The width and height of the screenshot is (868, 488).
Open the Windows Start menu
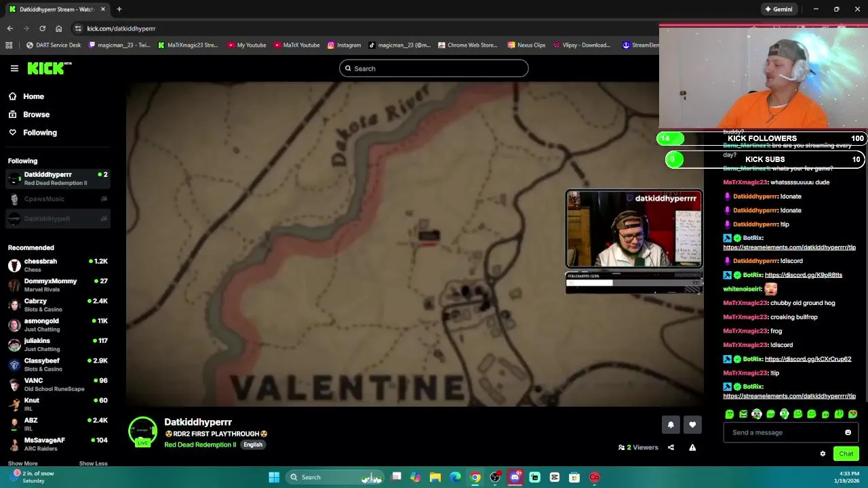tap(274, 477)
